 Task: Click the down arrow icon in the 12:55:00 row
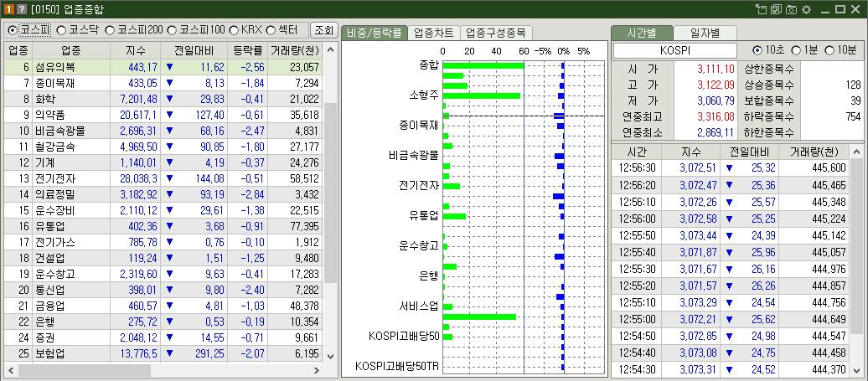point(729,320)
